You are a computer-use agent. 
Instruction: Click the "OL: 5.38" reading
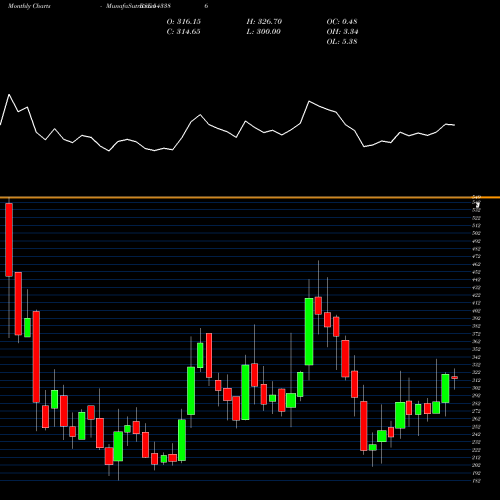click(x=342, y=42)
